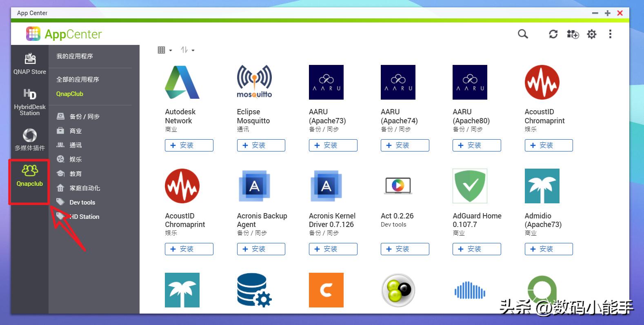Screen dimensions: 644x325
Task: Open the Acronis Backup Agent app icon
Action: [x=254, y=186]
